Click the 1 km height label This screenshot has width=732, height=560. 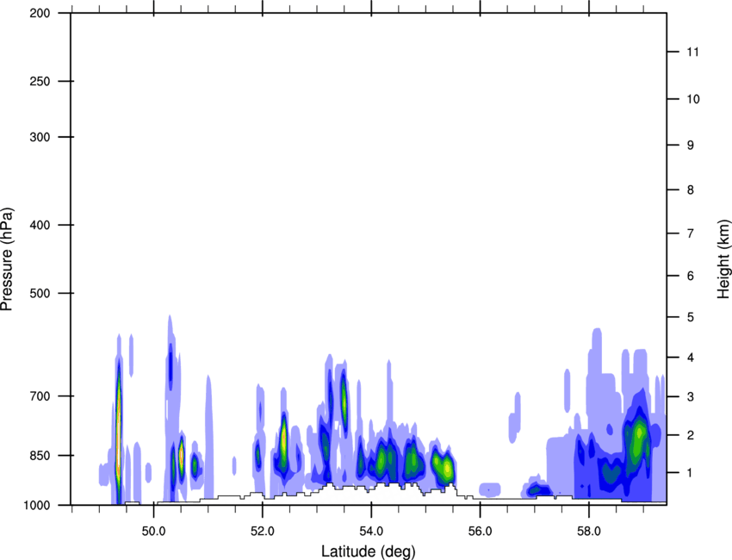(691, 473)
